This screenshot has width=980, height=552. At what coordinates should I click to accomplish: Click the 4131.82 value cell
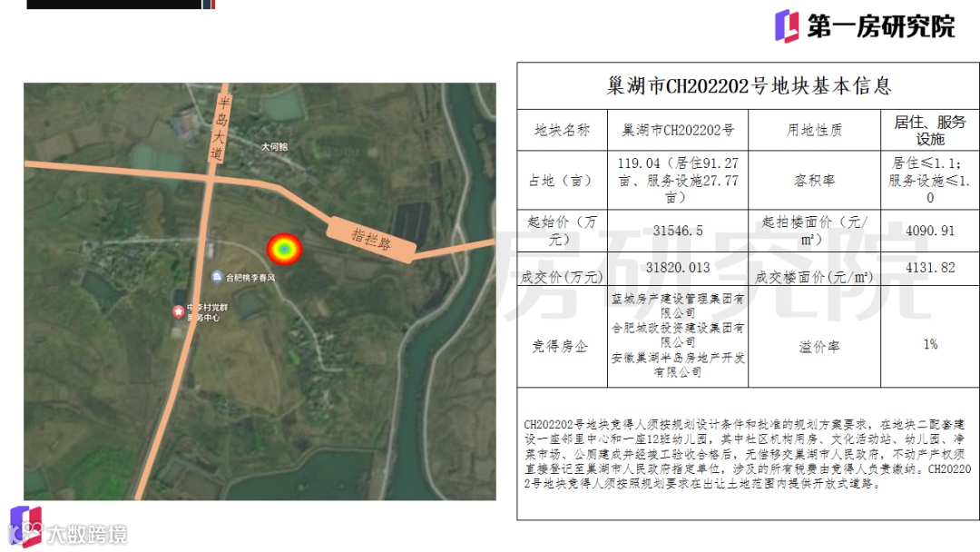[x=930, y=268]
